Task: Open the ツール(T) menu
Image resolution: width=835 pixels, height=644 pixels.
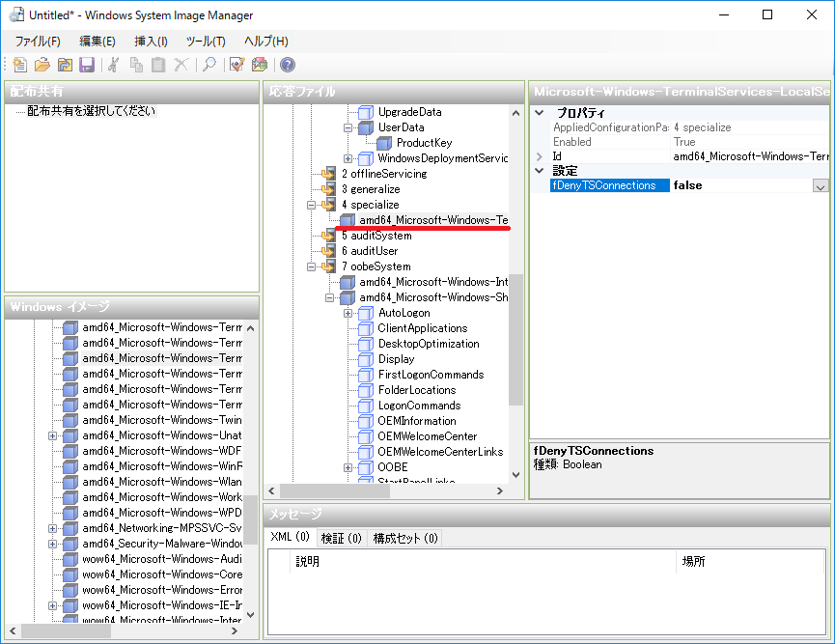Action: 206,41
